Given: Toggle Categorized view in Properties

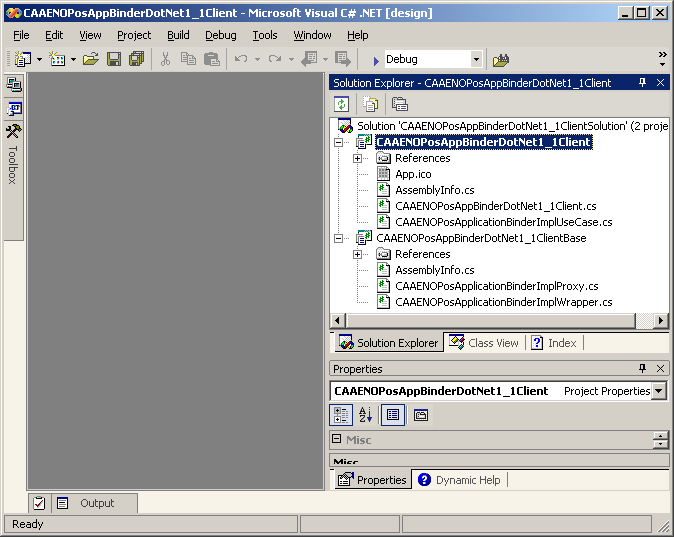Looking at the screenshot, I should [x=341, y=415].
